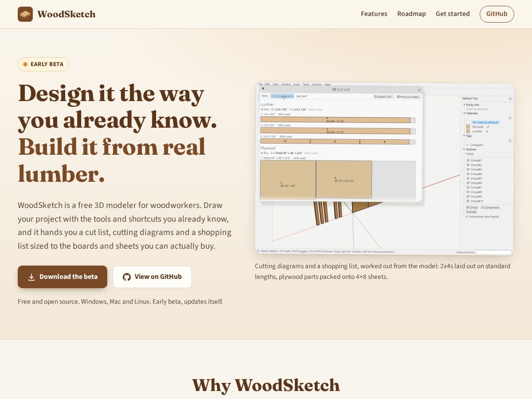532x399 pixels.
Task: Open the Features nav link
Action: coord(374,14)
